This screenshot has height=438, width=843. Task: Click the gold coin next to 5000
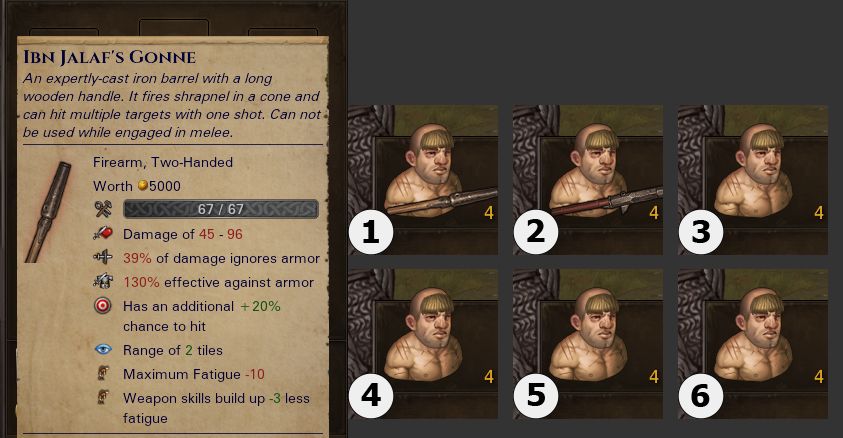pos(142,185)
